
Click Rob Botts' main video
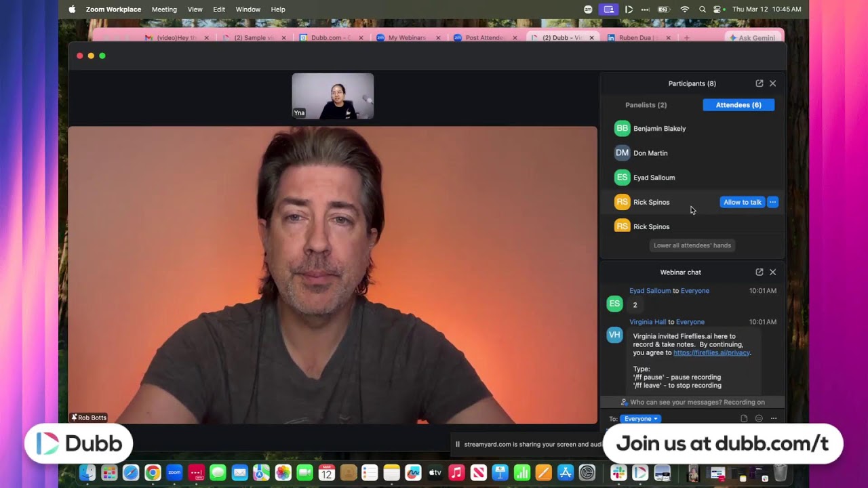(x=332, y=274)
